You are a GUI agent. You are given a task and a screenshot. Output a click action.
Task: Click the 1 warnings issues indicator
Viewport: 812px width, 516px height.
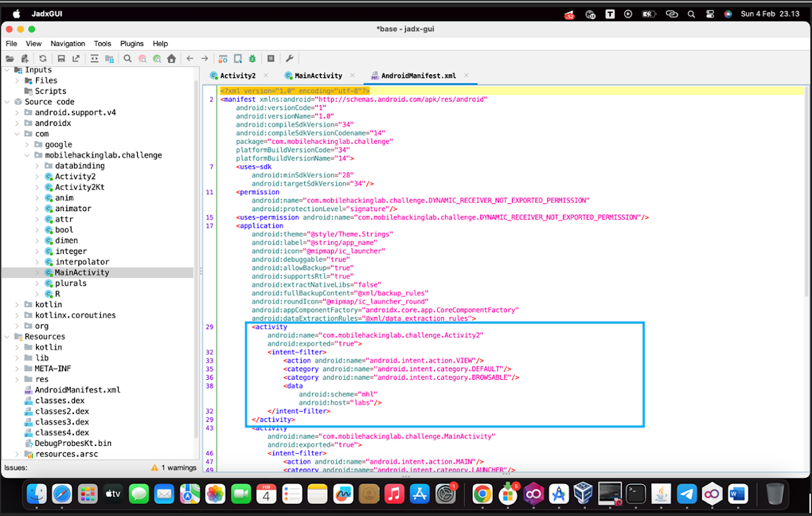(174, 468)
